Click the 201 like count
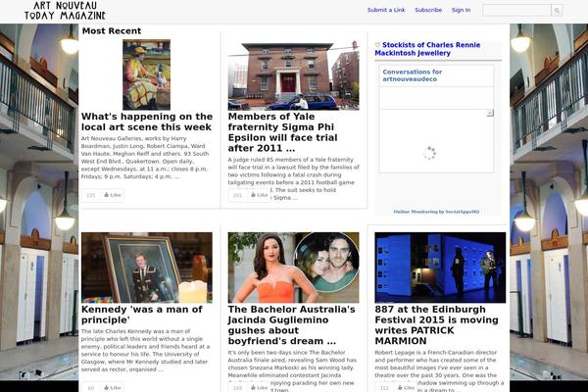The image size is (588, 392). pos(237,195)
